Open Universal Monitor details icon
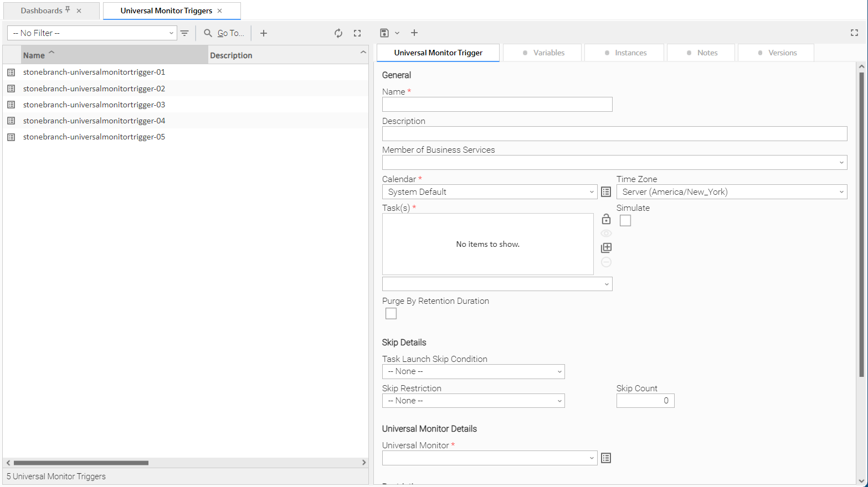The width and height of the screenshot is (868, 487). (x=606, y=458)
